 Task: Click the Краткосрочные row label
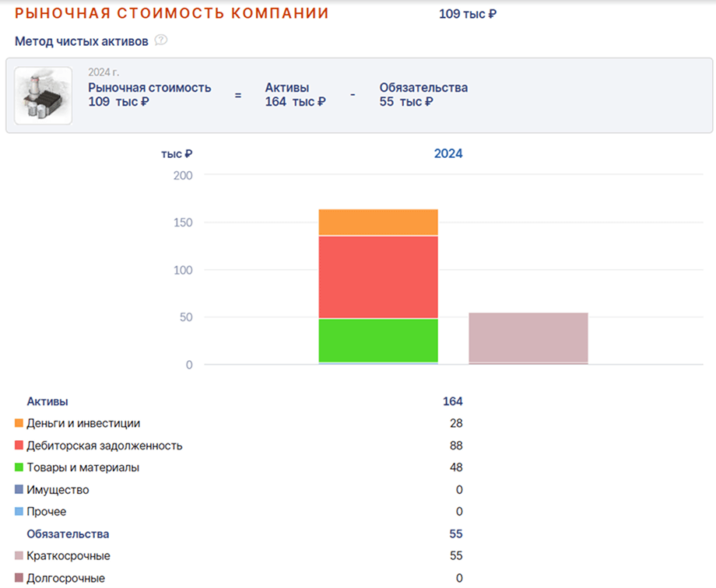(x=68, y=556)
